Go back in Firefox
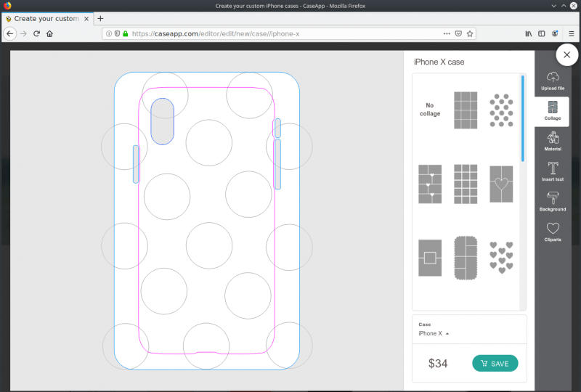 pyautogui.click(x=10, y=33)
